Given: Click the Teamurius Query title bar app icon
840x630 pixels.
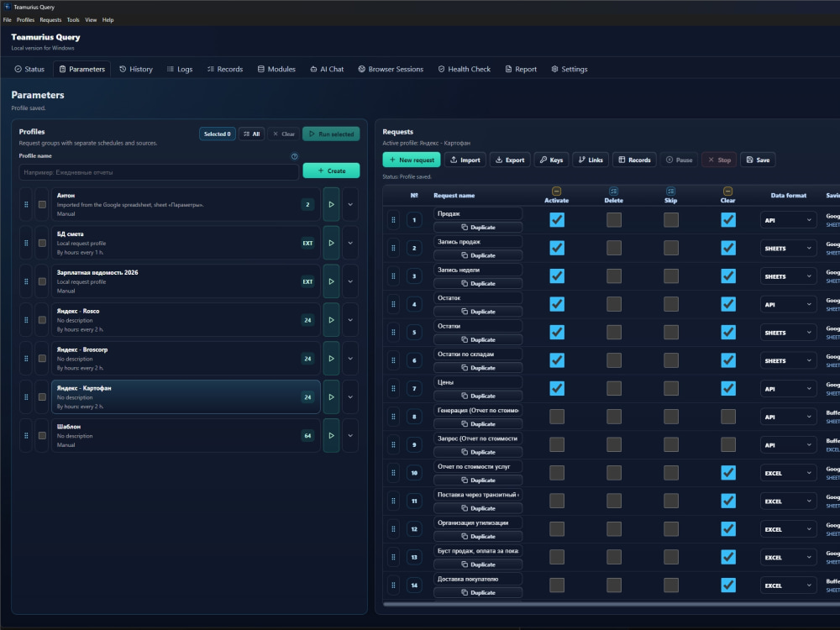Looking at the screenshot, I should coord(7,7).
